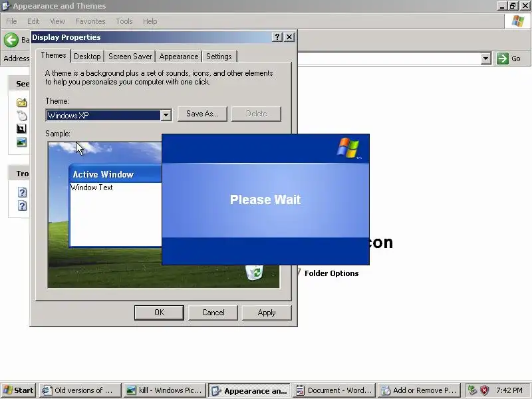This screenshot has width=532, height=399.
Task: Click the Apply button
Action: coord(267,313)
